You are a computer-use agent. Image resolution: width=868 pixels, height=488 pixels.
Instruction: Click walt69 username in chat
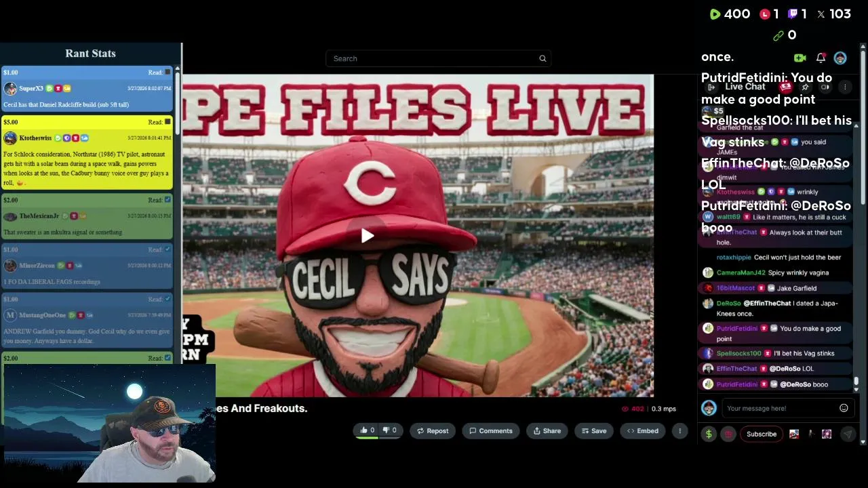(728, 217)
